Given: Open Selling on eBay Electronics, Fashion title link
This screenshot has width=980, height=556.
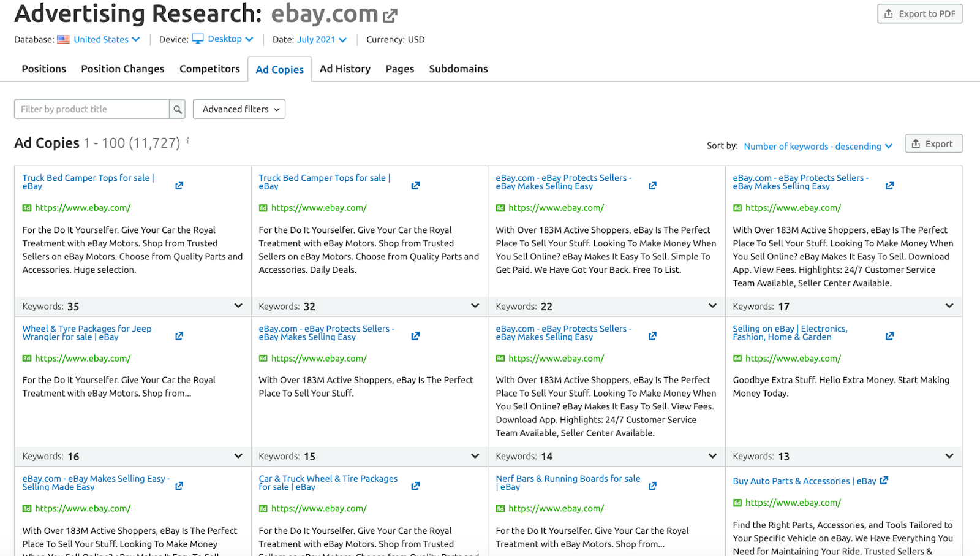Looking at the screenshot, I should coord(790,333).
